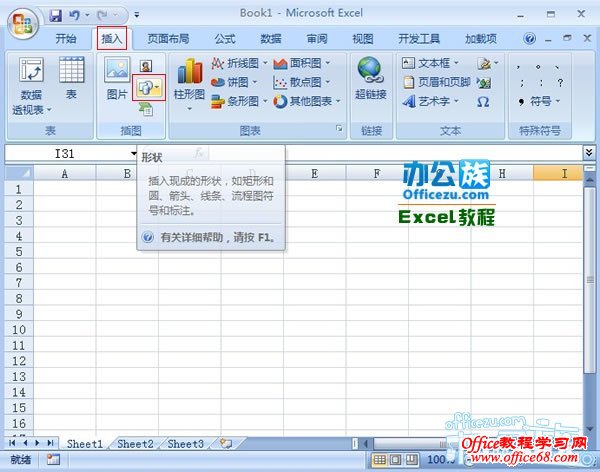Insert a Table (表)
Image resolution: width=600 pixels, height=472 pixels.
(x=72, y=78)
